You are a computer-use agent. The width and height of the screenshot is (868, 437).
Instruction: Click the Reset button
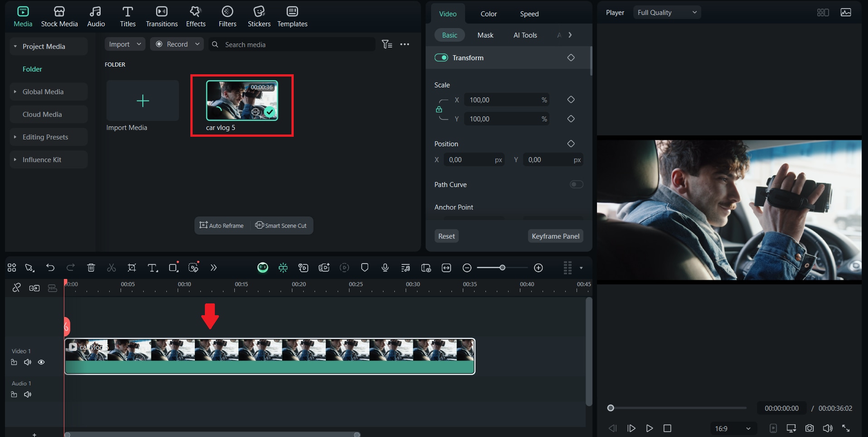(446, 236)
